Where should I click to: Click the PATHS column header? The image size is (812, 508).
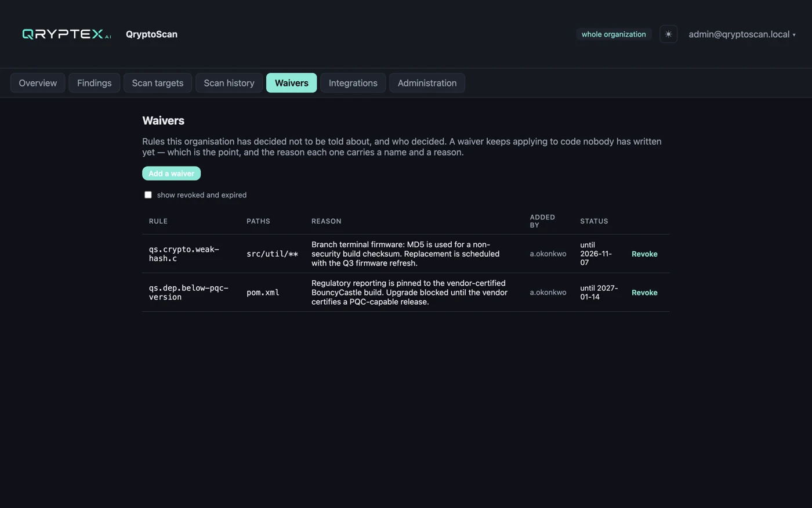258,221
